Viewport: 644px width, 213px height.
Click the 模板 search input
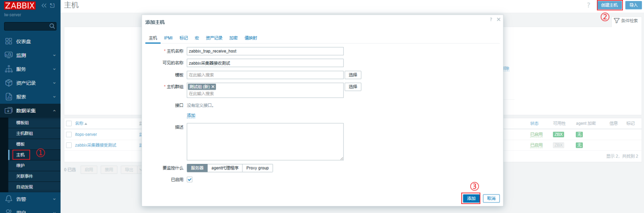pyautogui.click(x=265, y=75)
